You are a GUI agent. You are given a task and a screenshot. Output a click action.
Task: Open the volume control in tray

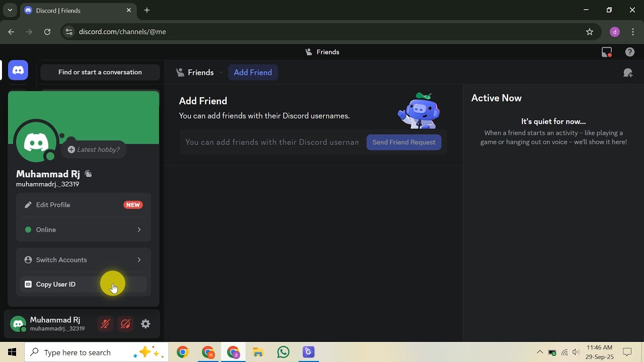point(576,352)
